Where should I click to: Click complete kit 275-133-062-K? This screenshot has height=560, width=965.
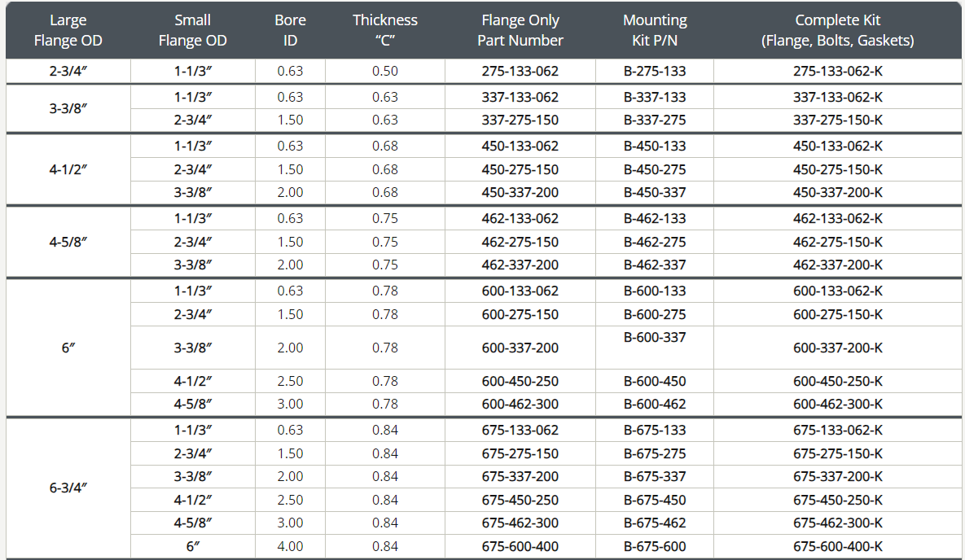pyautogui.click(x=838, y=71)
